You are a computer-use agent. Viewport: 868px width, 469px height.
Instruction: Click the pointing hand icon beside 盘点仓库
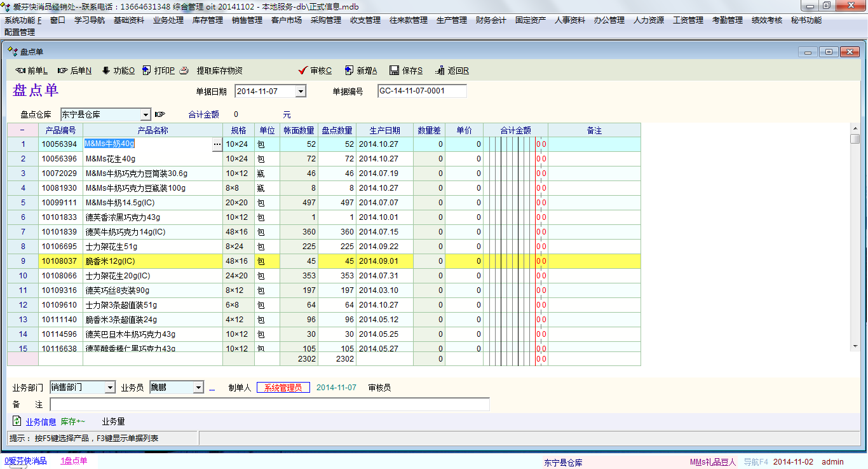pos(159,114)
